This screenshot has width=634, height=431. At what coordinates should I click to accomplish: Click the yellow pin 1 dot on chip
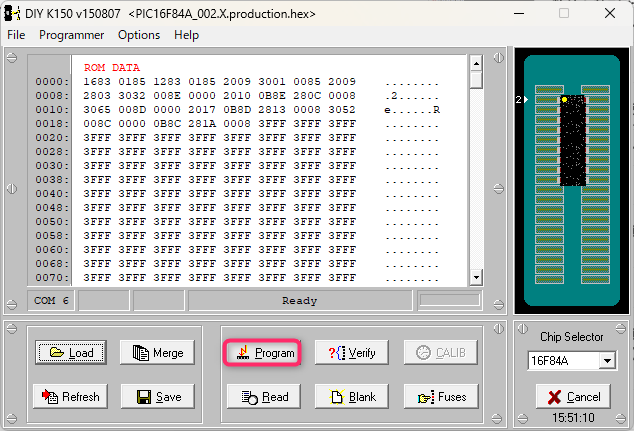[x=564, y=99]
